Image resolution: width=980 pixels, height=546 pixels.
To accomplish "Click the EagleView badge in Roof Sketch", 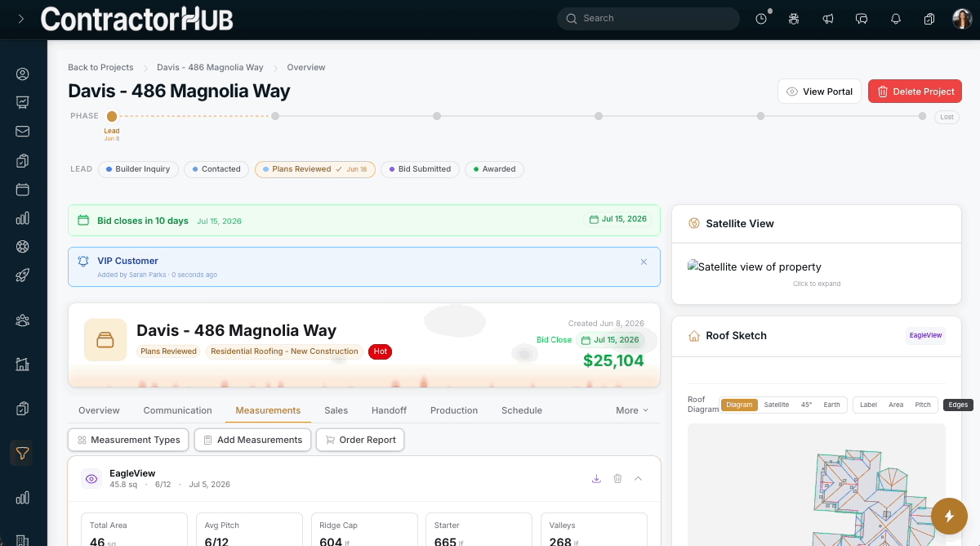I will click(926, 335).
